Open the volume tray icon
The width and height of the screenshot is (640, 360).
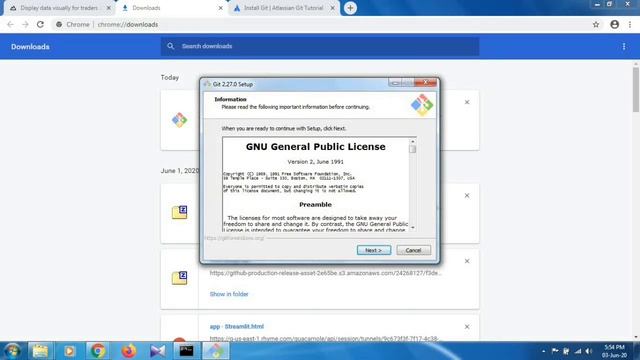(589, 351)
